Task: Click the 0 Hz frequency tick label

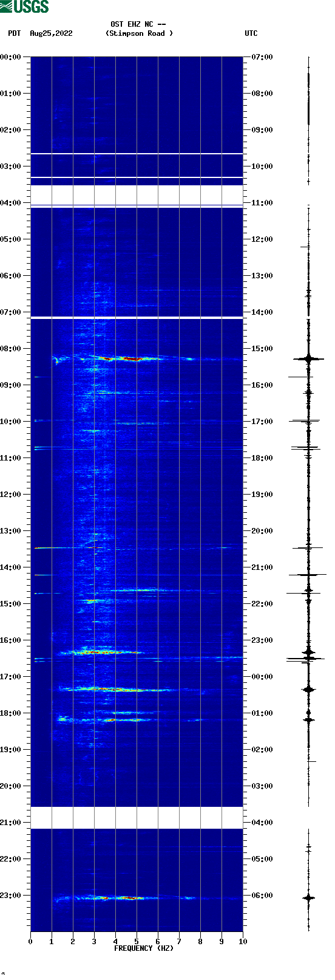Action: (30, 942)
